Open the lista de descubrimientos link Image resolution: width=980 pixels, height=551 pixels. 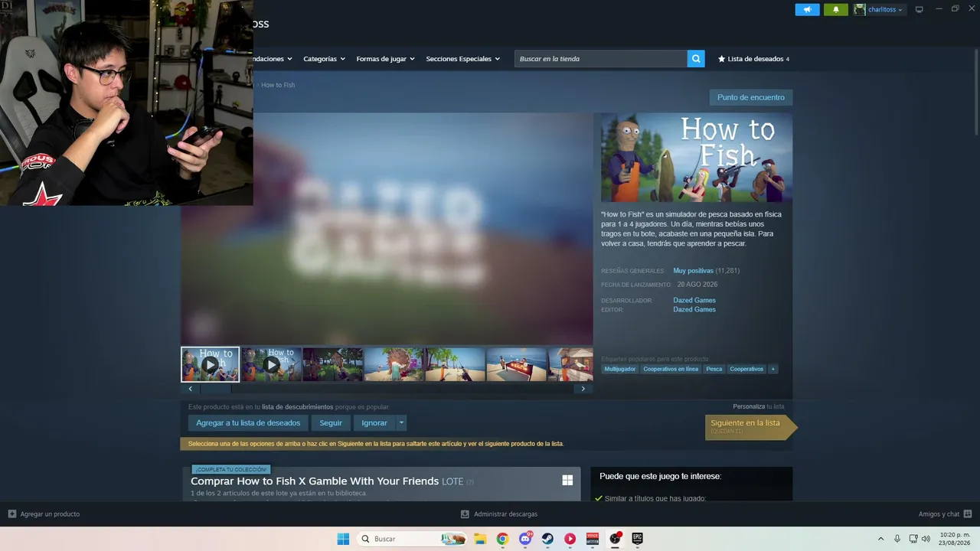pyautogui.click(x=297, y=407)
